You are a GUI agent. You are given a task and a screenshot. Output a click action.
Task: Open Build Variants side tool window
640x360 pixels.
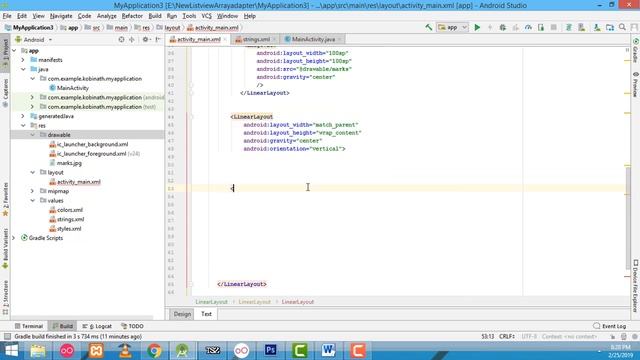point(5,248)
